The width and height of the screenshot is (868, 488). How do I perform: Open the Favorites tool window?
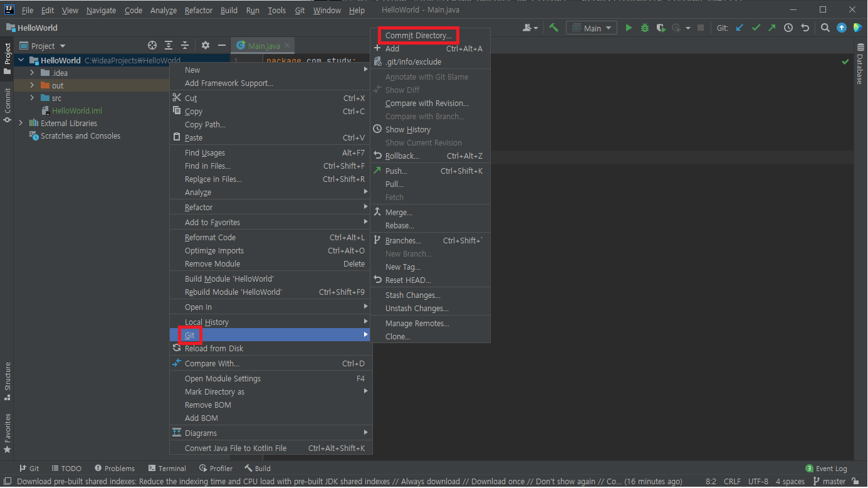(x=7, y=433)
